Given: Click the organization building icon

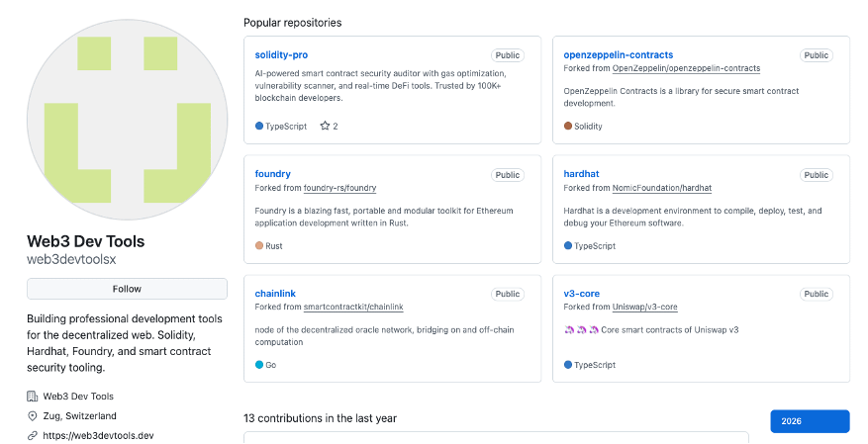Looking at the screenshot, I should (x=32, y=396).
